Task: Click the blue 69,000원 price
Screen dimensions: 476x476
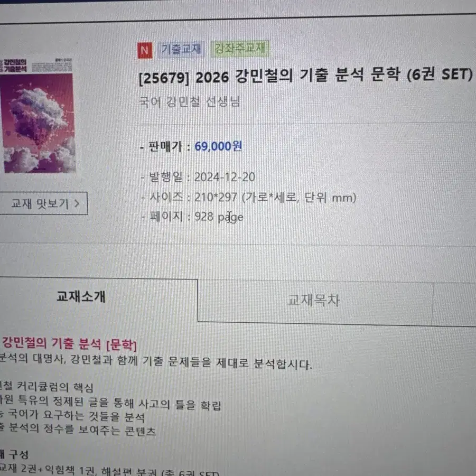Action: [x=218, y=146]
